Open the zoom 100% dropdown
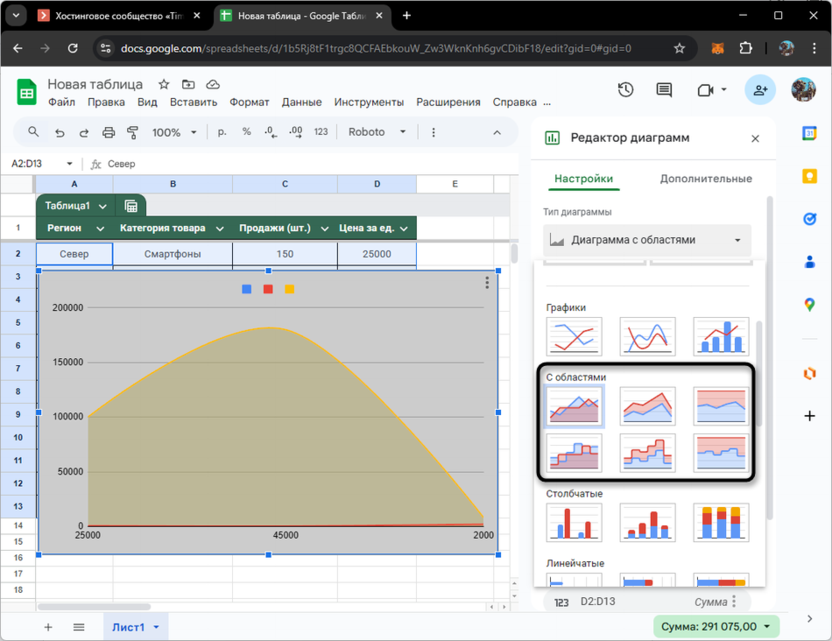832x641 pixels. click(x=175, y=133)
